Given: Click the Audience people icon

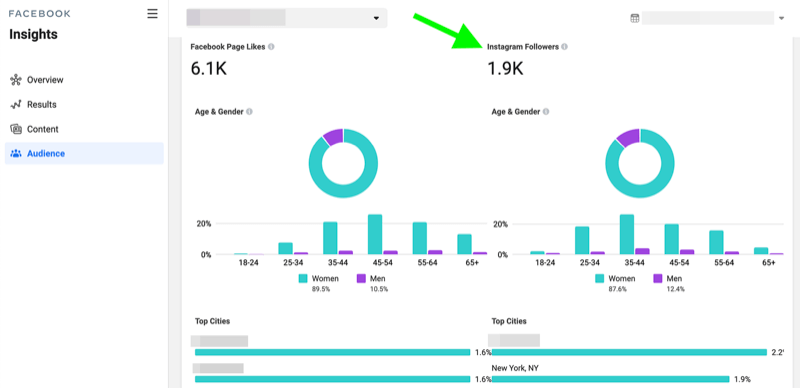Looking at the screenshot, I should point(16,154).
